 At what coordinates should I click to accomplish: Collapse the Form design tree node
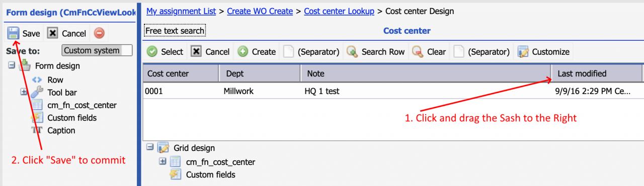tap(11, 65)
